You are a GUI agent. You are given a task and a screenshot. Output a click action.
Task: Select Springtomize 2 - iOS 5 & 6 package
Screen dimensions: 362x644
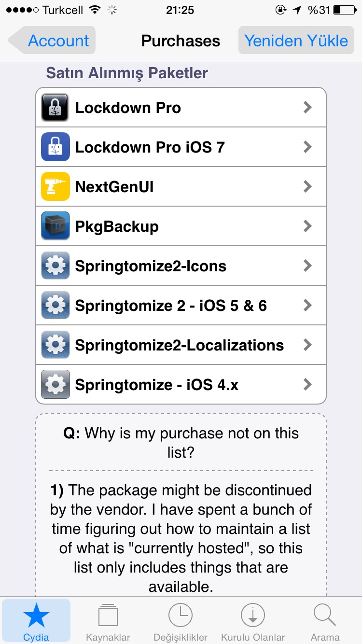point(181,305)
